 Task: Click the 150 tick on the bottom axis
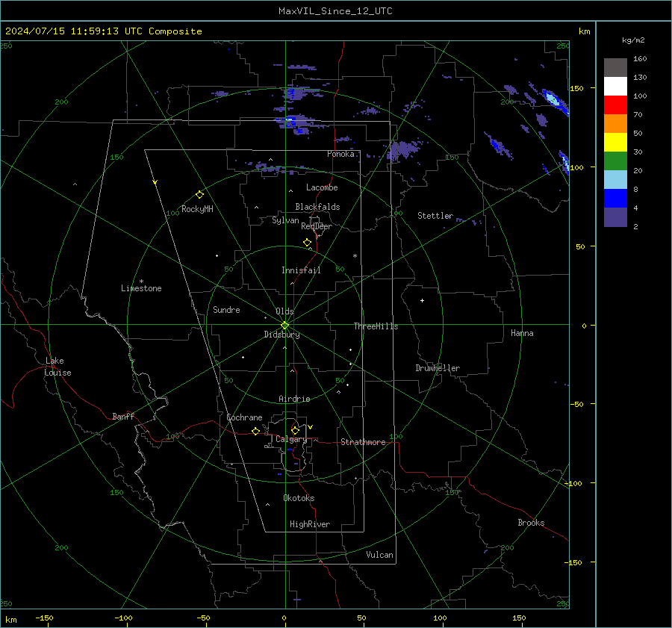click(x=519, y=618)
